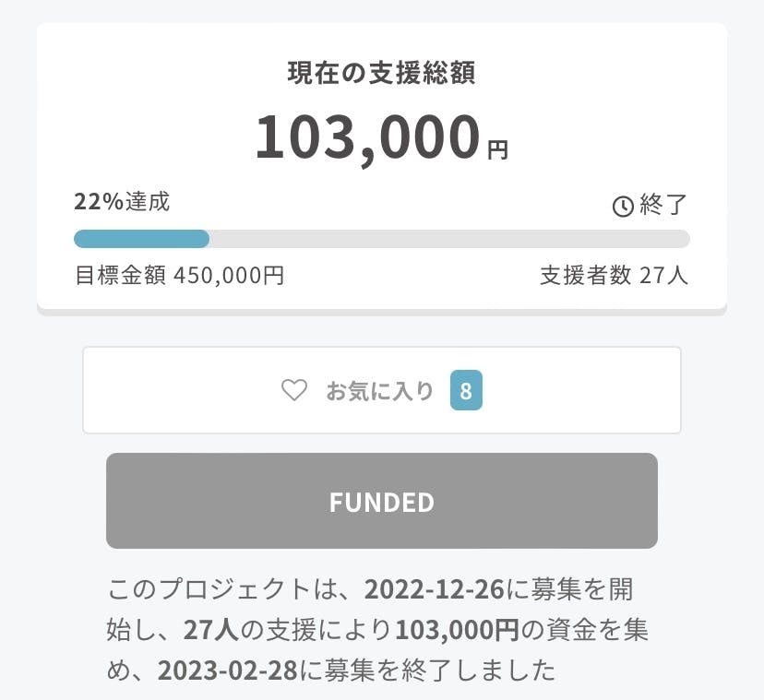This screenshot has height=700, width=764.
Task: Click the 22%達成 achievement label
Action: coord(122,202)
